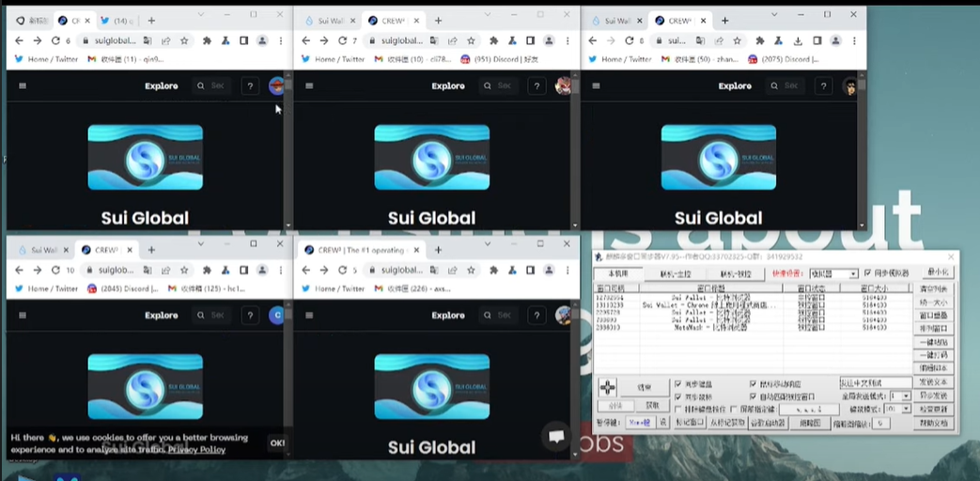Open help question mark in 收件匣 (226) window page
Viewport: 980px width, 481px height.
tap(537, 316)
